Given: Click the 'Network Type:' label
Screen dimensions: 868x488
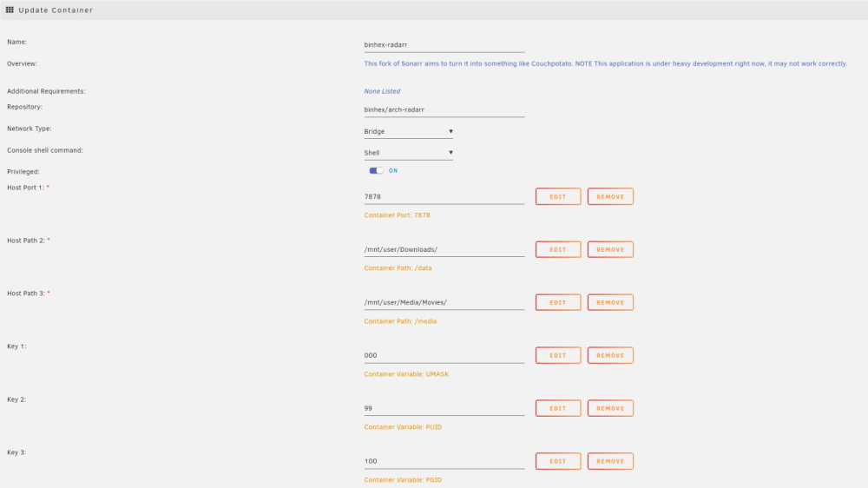Looking at the screenshot, I should 30,129.
